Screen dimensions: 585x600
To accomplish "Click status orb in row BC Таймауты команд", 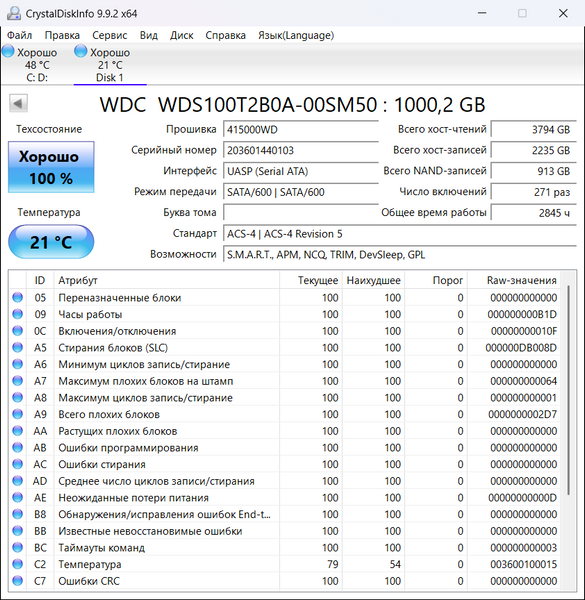I will [x=18, y=548].
